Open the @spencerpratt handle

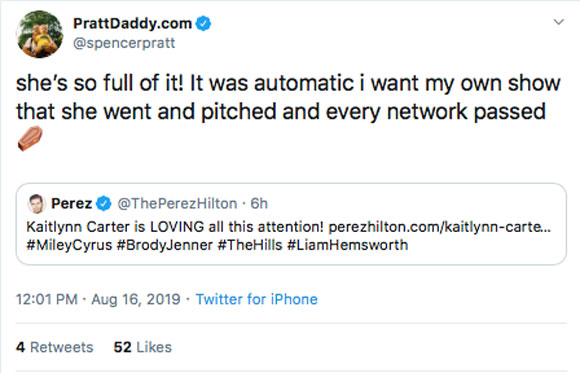[124, 43]
